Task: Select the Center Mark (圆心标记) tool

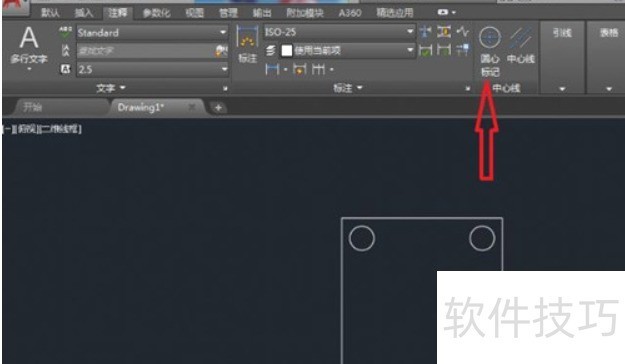Action: click(490, 52)
